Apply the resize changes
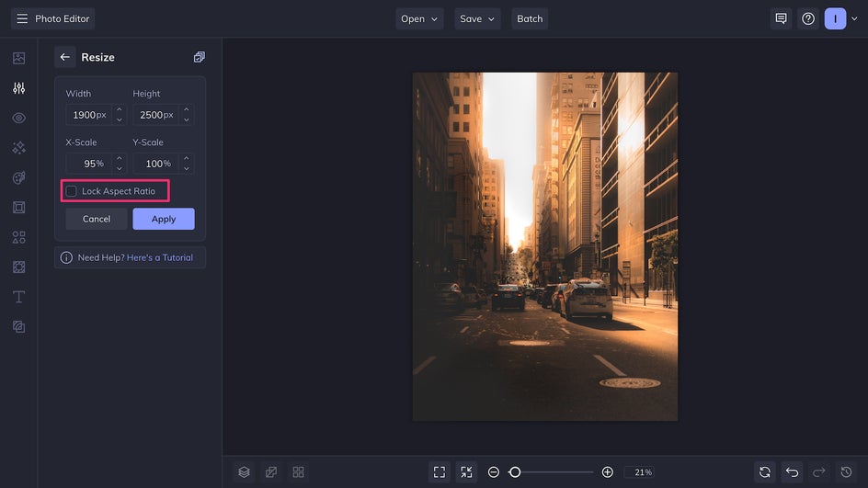Viewport: 868px width, 488px height. click(164, 219)
